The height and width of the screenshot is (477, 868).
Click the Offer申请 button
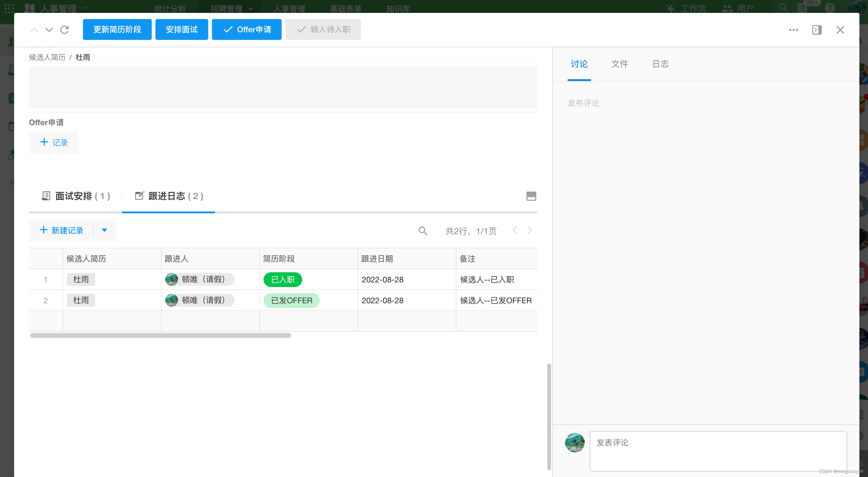[x=247, y=30]
